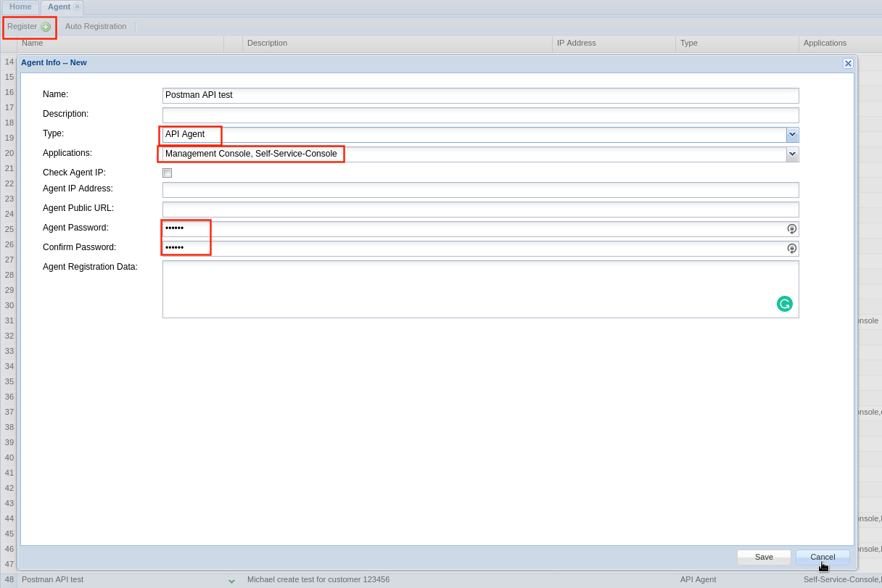Click the Cancel button
Viewport: 882px width, 588px height.
[x=823, y=557]
